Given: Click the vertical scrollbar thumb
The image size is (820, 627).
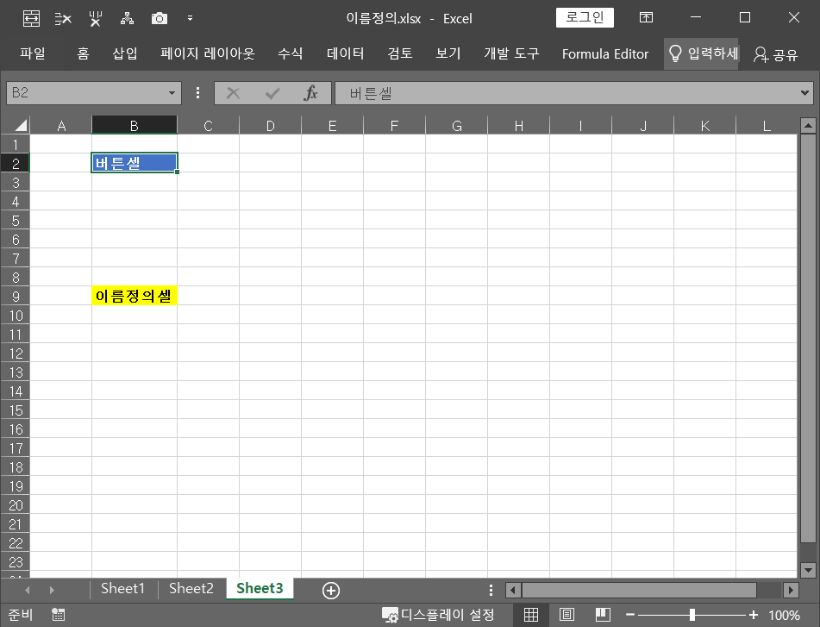Looking at the screenshot, I should pos(808,338).
